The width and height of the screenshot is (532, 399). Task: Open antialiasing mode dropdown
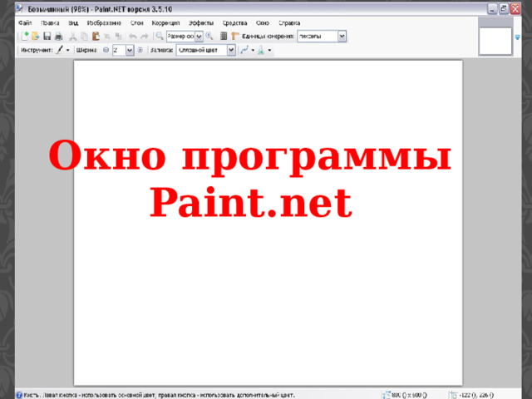(253, 50)
